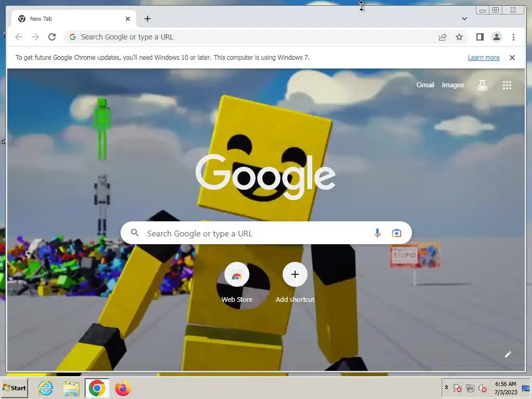
Task: Open File Explorer from the taskbar
Action: tap(71, 388)
